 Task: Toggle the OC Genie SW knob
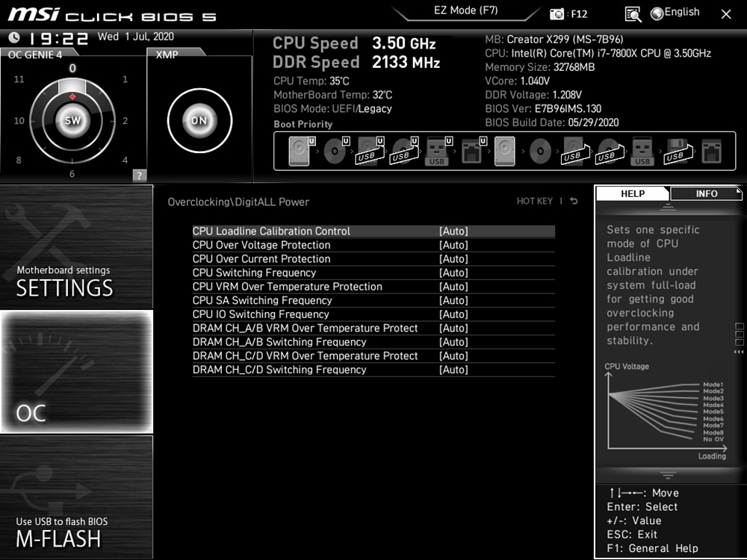[x=72, y=120]
